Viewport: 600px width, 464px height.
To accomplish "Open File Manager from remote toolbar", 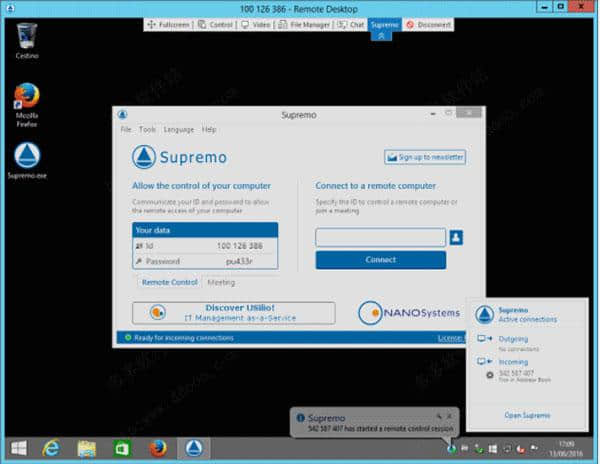I will point(308,22).
